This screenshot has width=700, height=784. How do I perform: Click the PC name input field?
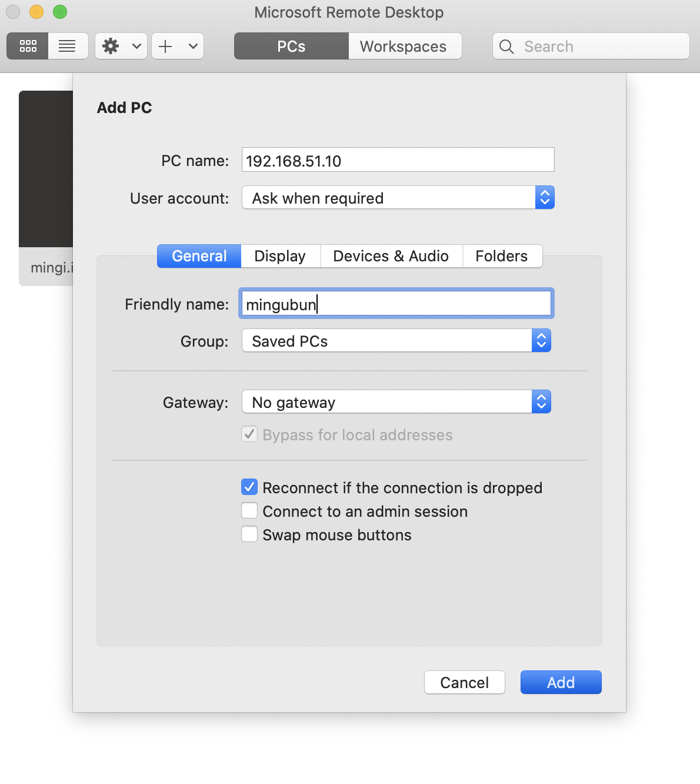click(x=398, y=160)
